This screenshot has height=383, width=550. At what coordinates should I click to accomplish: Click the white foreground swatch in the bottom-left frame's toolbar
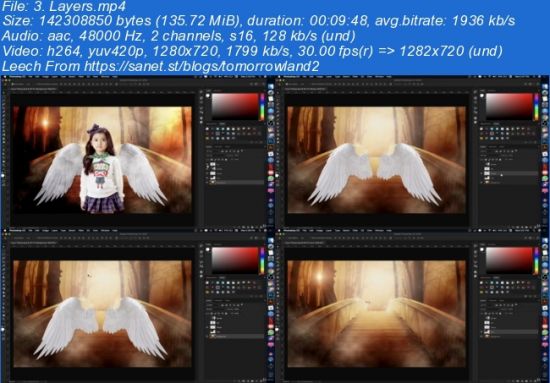(x=3, y=329)
